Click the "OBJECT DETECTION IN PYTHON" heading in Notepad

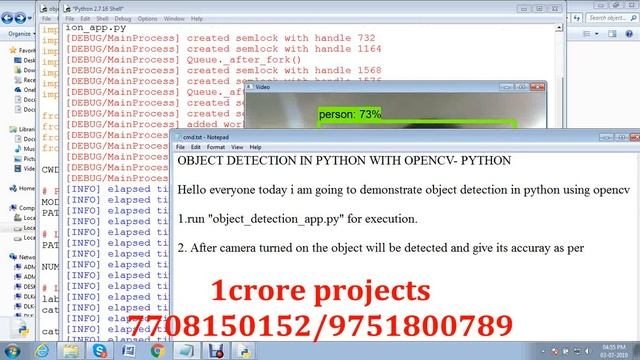(344, 160)
